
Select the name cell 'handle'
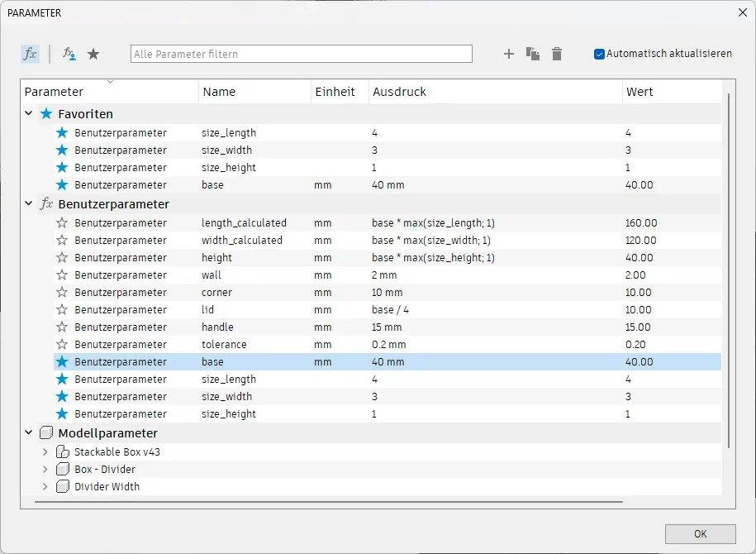click(217, 327)
